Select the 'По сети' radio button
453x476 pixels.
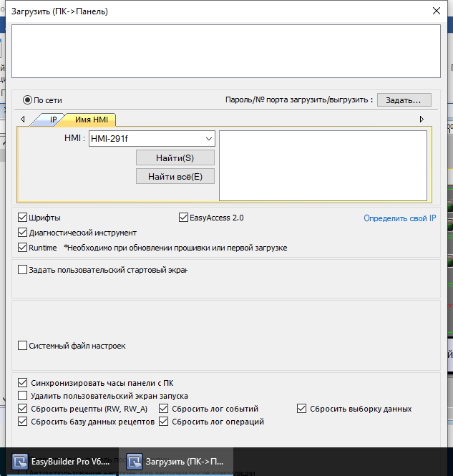(27, 100)
